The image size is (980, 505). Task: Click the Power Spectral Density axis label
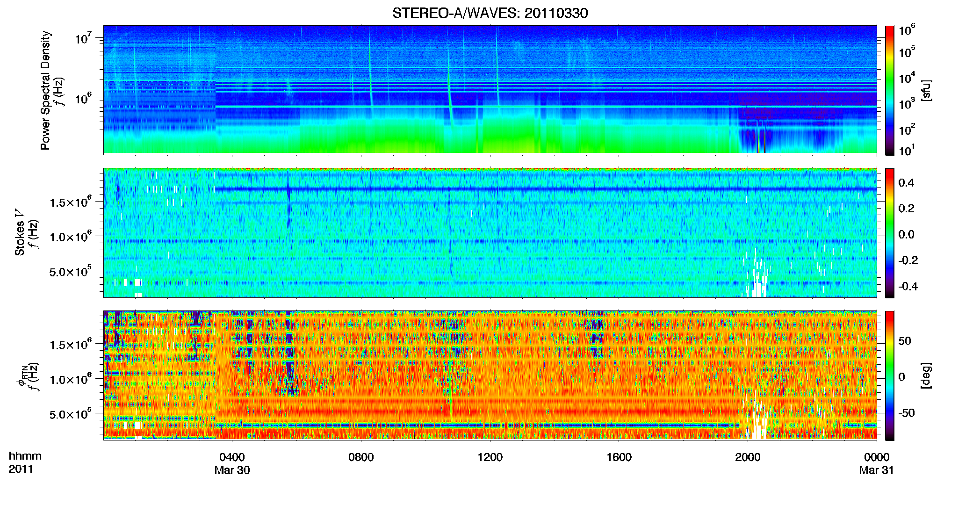(45, 90)
